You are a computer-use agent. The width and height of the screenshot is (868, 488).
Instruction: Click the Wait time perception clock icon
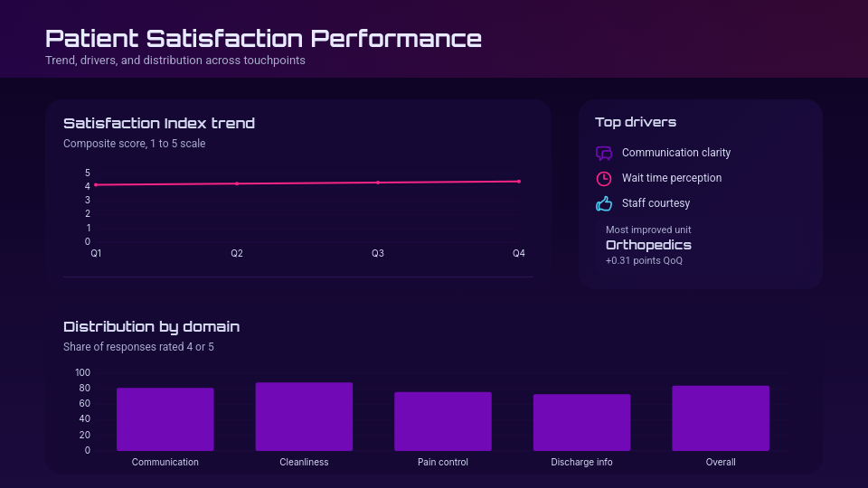click(x=604, y=178)
